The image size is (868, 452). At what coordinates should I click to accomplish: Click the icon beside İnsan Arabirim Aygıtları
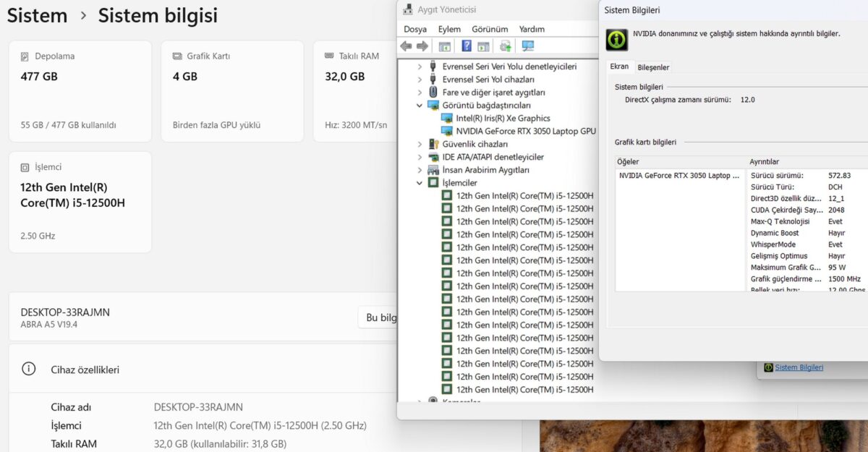coord(433,170)
